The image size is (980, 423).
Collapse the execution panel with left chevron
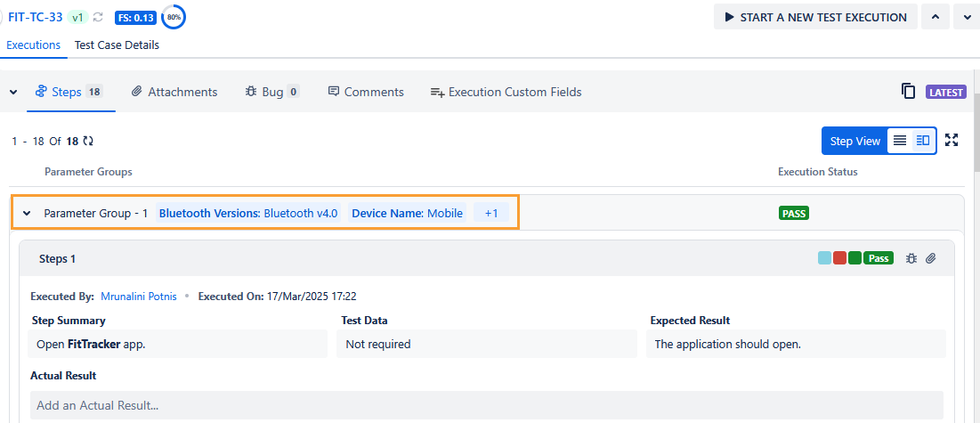13,92
